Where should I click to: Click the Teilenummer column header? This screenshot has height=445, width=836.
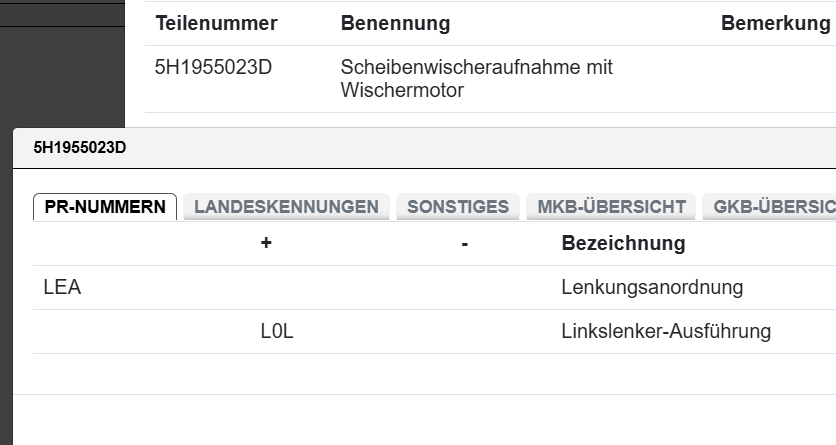click(216, 23)
